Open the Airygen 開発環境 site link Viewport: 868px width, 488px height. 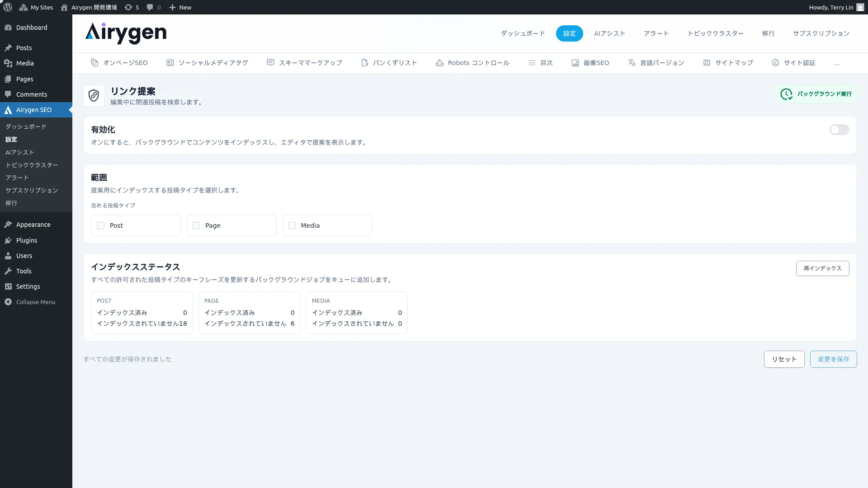pos(89,7)
